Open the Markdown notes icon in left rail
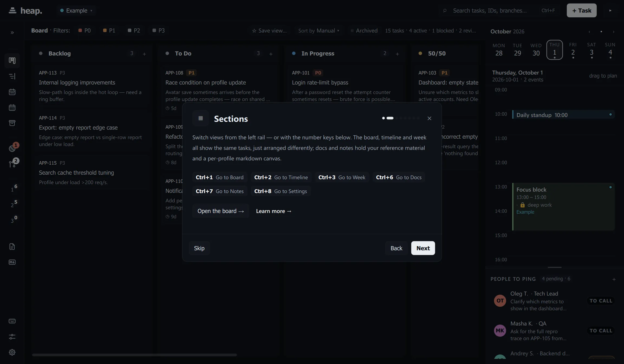 coord(12,262)
